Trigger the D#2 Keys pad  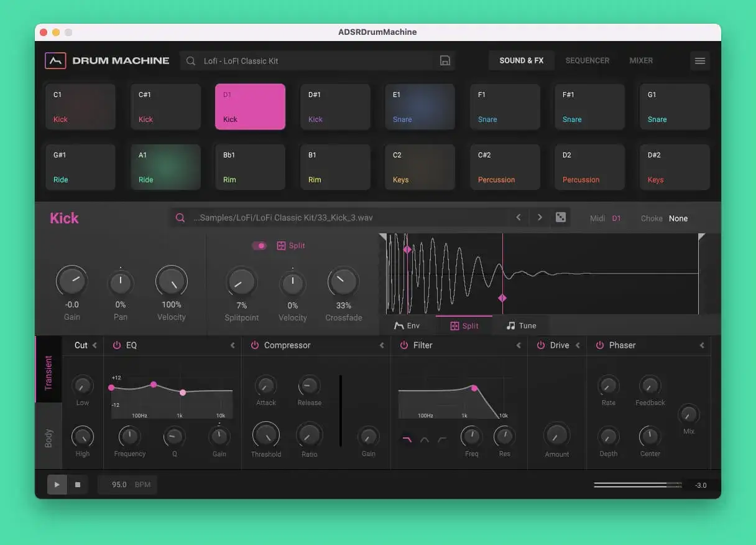(x=675, y=167)
